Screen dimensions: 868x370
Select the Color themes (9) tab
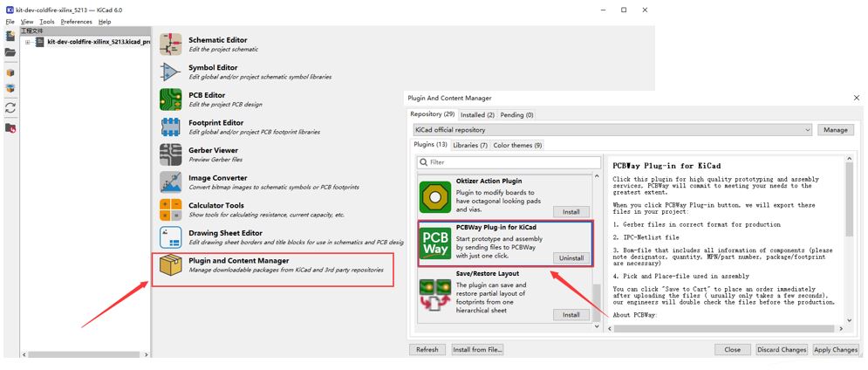517,145
